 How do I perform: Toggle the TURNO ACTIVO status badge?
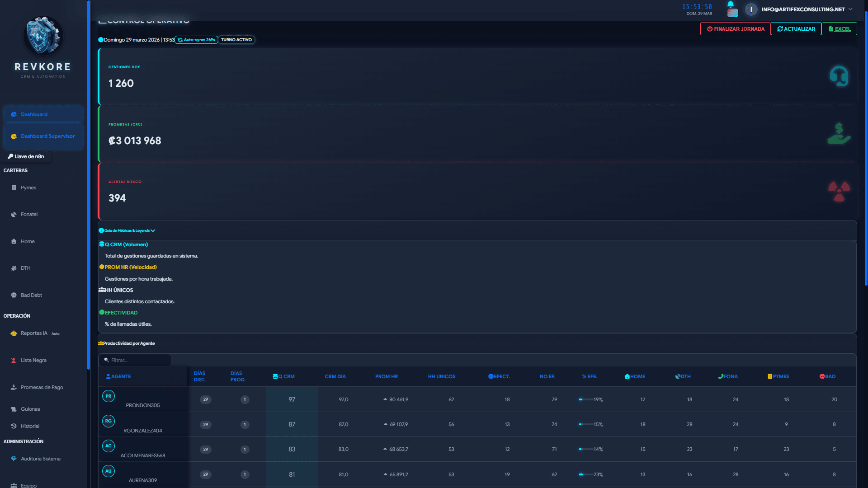pyautogui.click(x=236, y=40)
